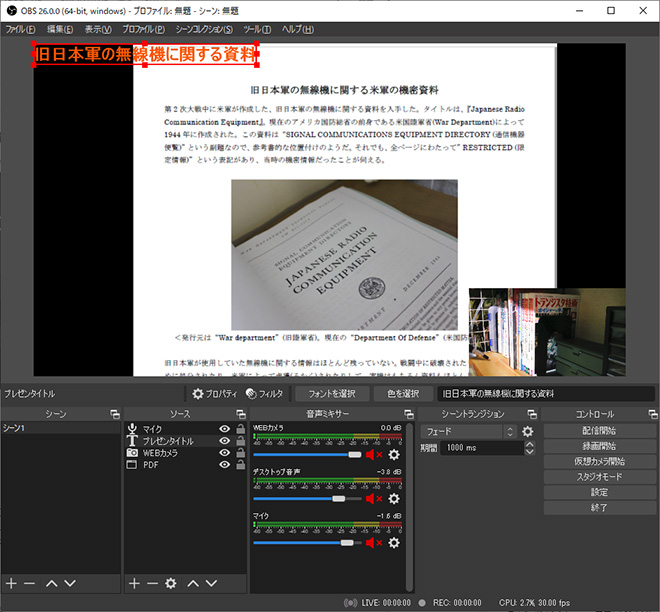
Task: Hide the プレゼンタイトル source with its eye icon
Action: [225, 441]
